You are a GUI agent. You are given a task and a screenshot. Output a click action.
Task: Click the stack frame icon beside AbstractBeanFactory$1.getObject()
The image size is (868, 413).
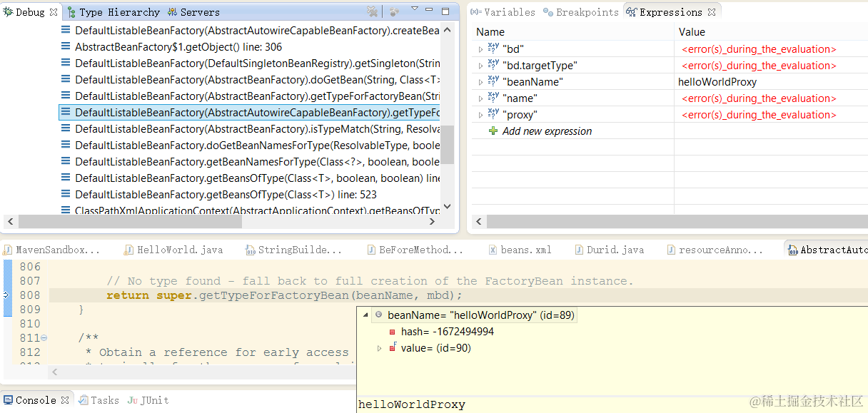(66, 47)
